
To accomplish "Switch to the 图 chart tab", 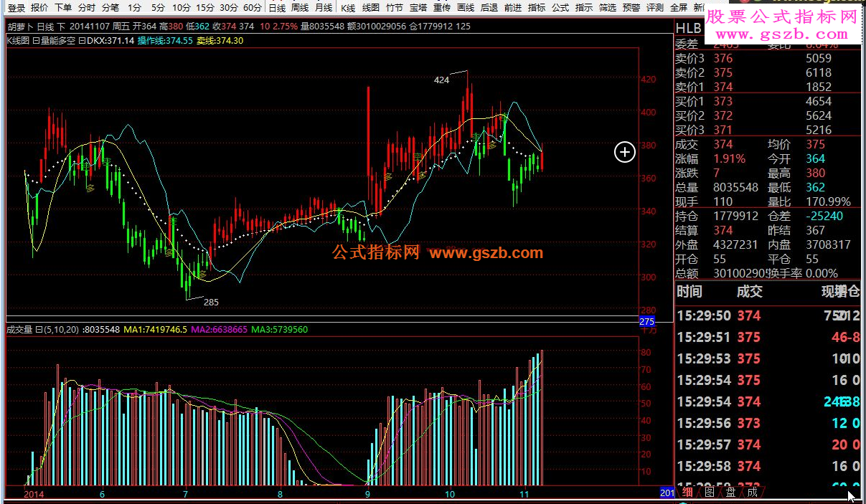I will (x=710, y=492).
